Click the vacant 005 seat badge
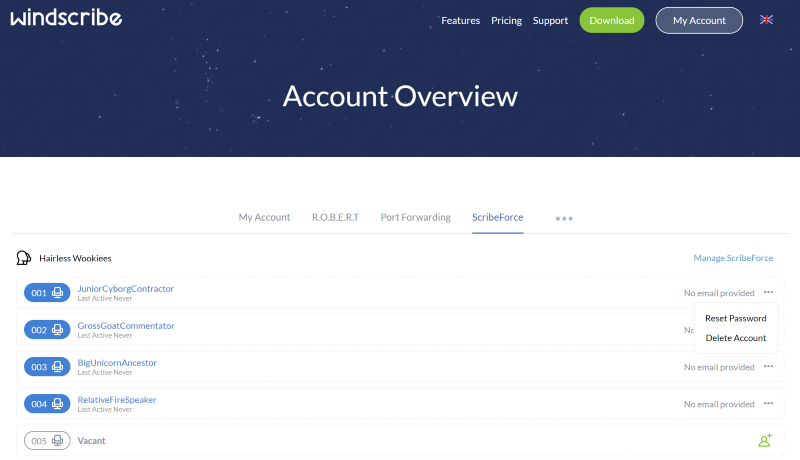The image size is (800, 460). coord(47,441)
